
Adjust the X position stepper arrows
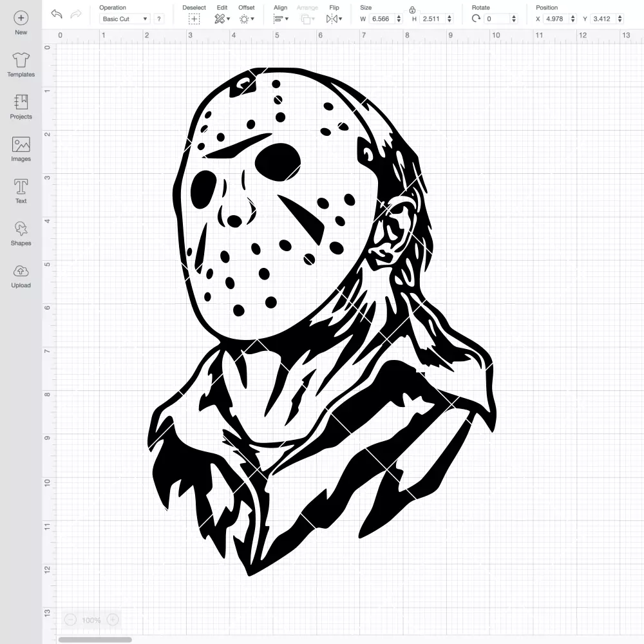[x=573, y=19]
